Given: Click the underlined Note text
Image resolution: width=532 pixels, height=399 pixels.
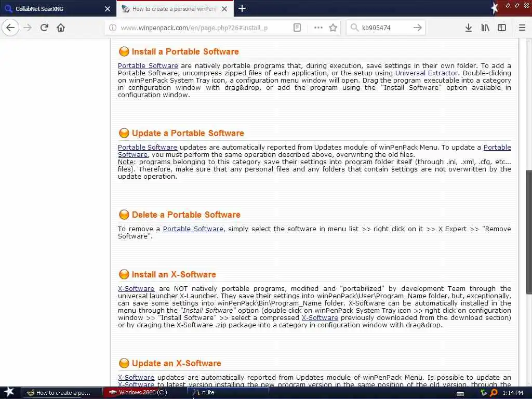Looking at the screenshot, I should pyautogui.click(x=126, y=162).
